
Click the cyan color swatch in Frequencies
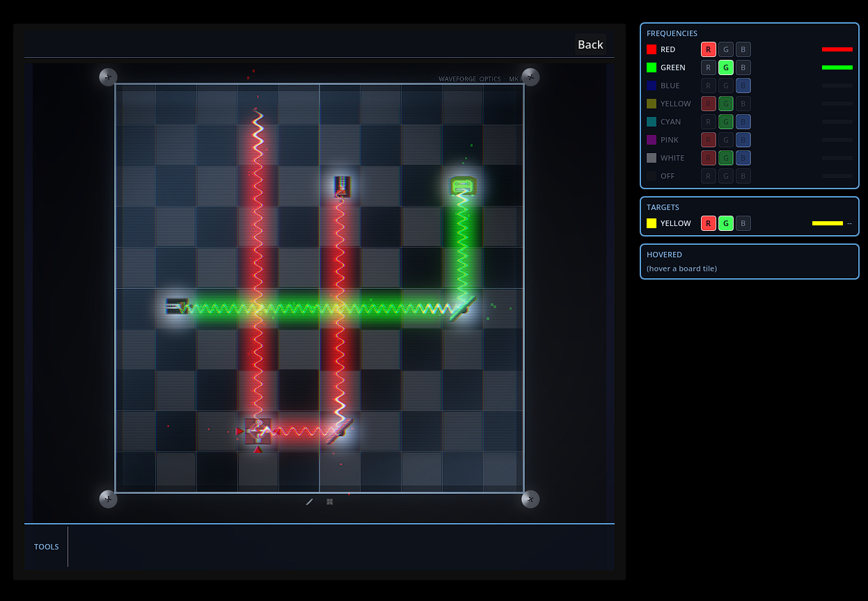coord(652,122)
